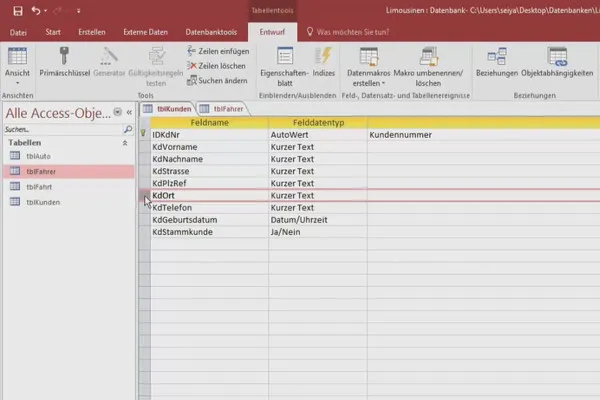Click the Kurzer Text type of KdTelefon
The height and width of the screenshot is (400, 600).
tap(318, 208)
